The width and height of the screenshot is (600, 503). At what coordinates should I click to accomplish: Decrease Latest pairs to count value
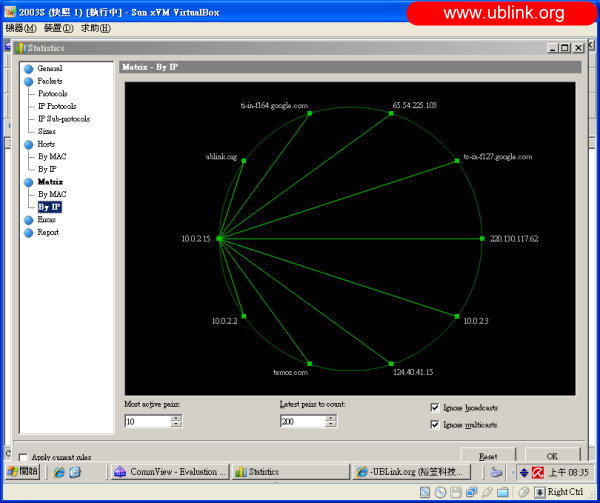point(331,425)
